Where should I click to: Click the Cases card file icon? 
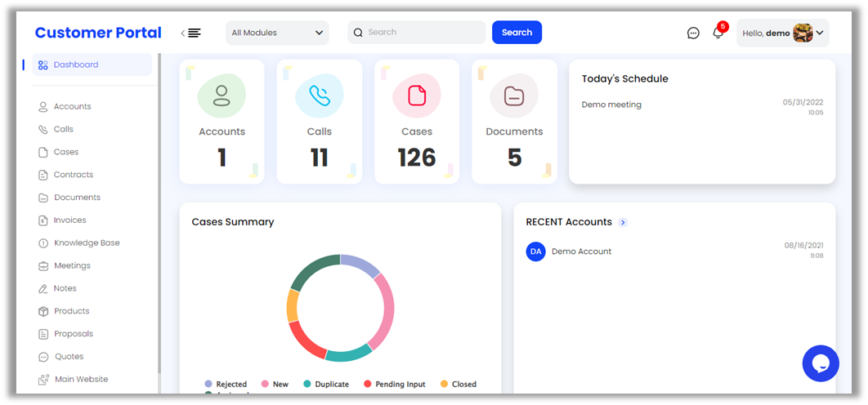tap(417, 96)
